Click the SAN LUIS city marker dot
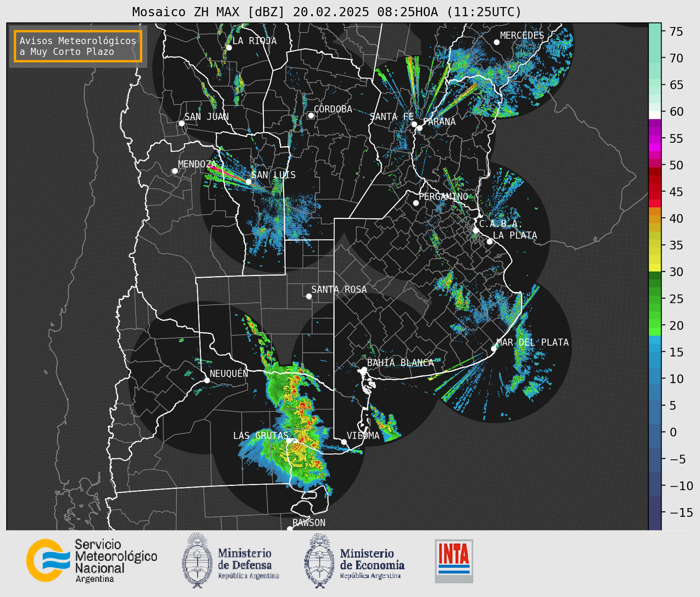The height and width of the screenshot is (597, 700). coord(249,182)
